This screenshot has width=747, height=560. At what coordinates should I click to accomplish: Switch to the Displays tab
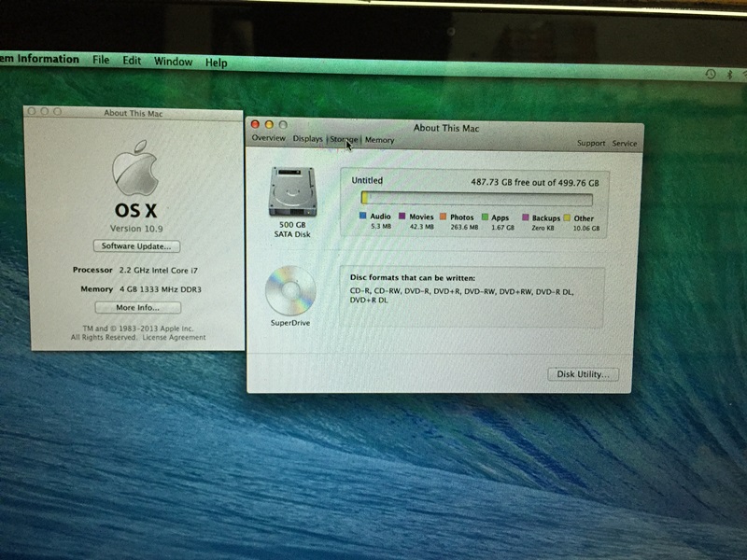click(307, 139)
